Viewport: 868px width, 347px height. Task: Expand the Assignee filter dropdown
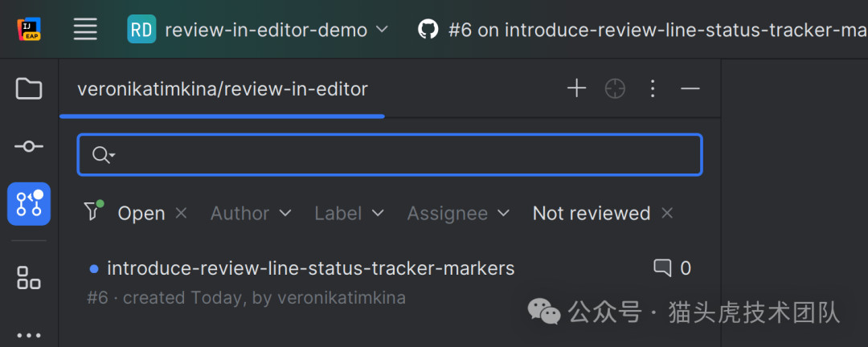coord(458,213)
